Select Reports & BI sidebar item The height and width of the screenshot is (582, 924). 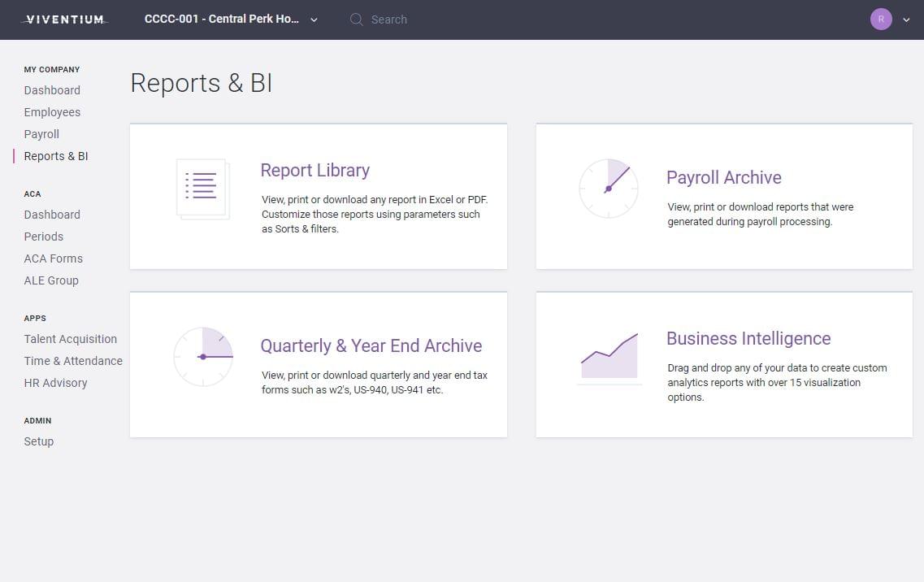pyautogui.click(x=56, y=156)
